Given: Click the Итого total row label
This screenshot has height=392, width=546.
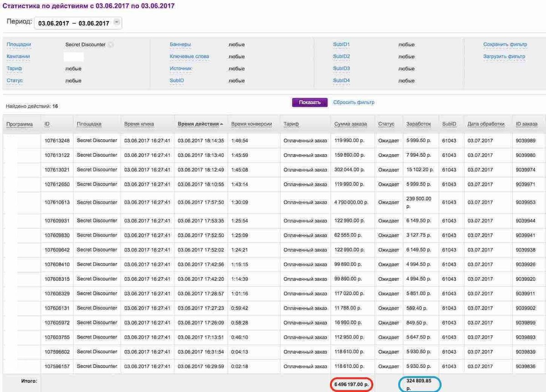Looking at the screenshot, I should [28, 381].
